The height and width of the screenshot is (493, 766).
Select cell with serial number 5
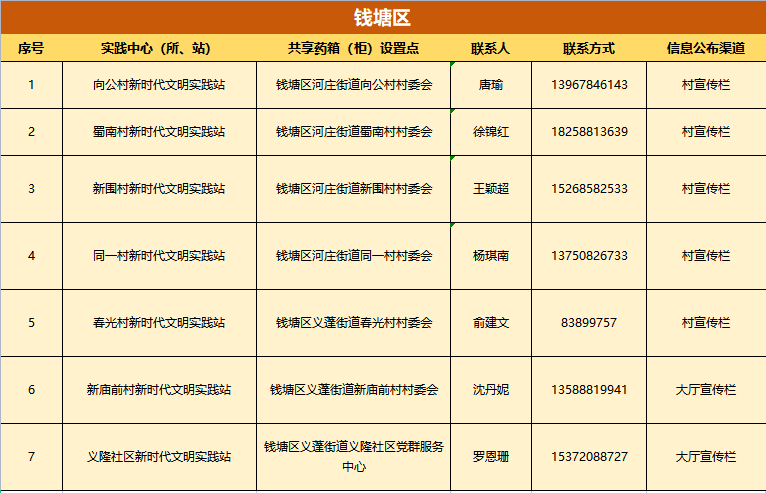point(31,323)
